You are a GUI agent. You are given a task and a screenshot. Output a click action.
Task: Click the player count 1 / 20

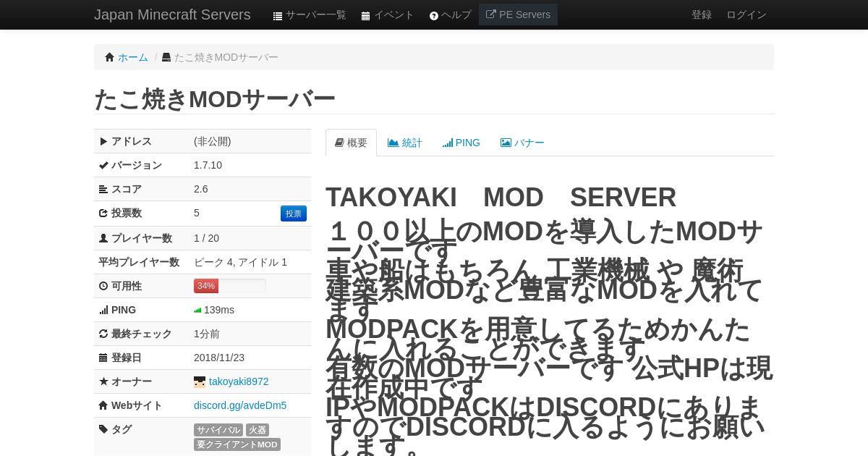(x=206, y=238)
